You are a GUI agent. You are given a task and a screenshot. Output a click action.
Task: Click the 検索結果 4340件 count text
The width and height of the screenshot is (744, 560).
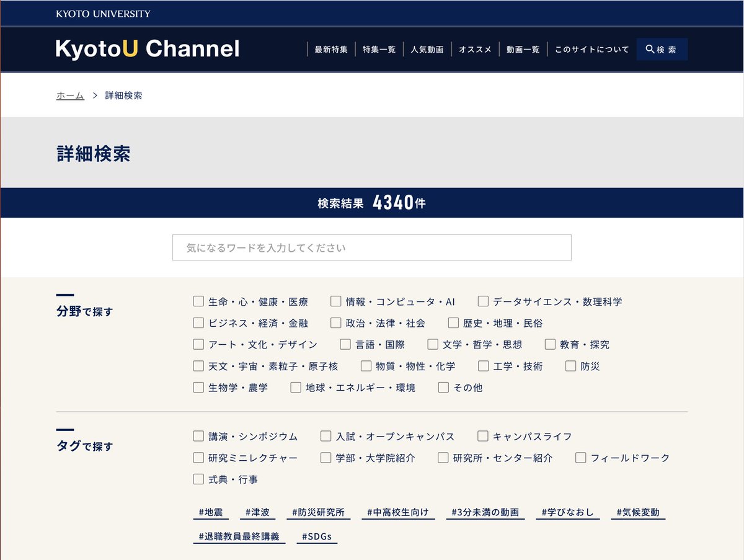coord(372,203)
